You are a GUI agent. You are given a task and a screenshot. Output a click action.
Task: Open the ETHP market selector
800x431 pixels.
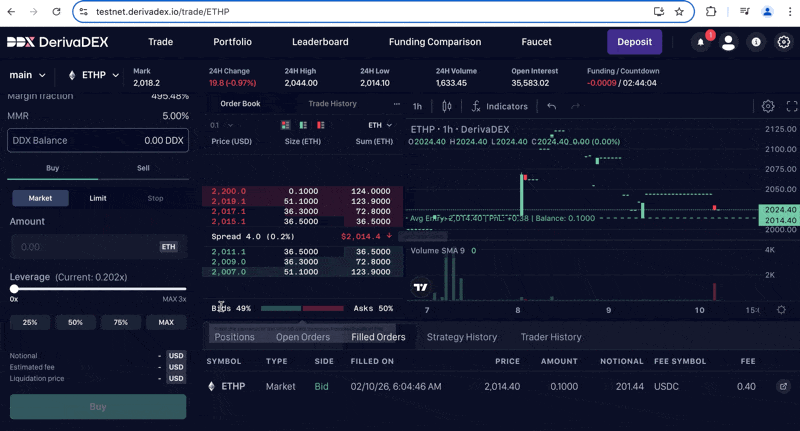tap(93, 75)
